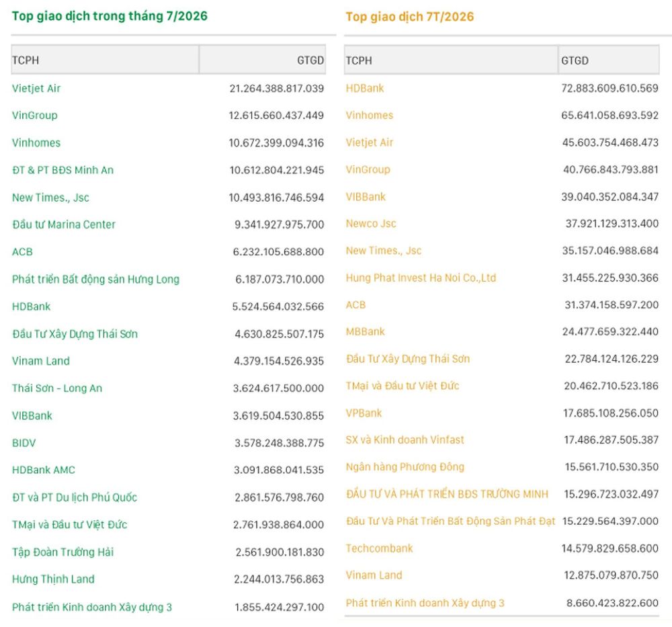Open MBBank issuer link
The height and width of the screenshot is (627, 672).
[x=366, y=332]
